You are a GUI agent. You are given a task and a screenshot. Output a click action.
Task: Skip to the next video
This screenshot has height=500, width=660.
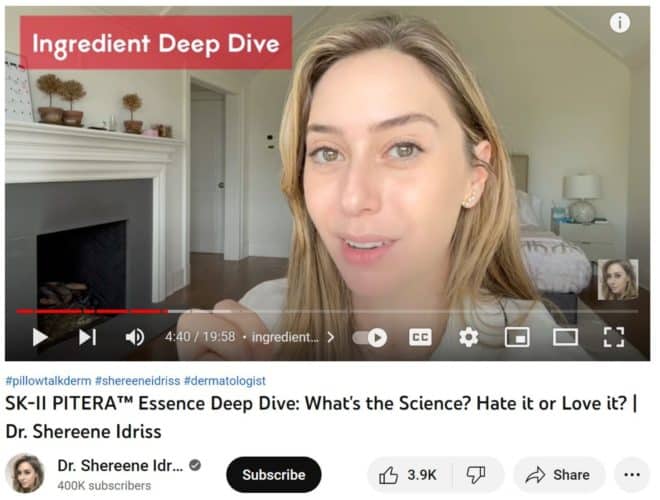(x=88, y=337)
